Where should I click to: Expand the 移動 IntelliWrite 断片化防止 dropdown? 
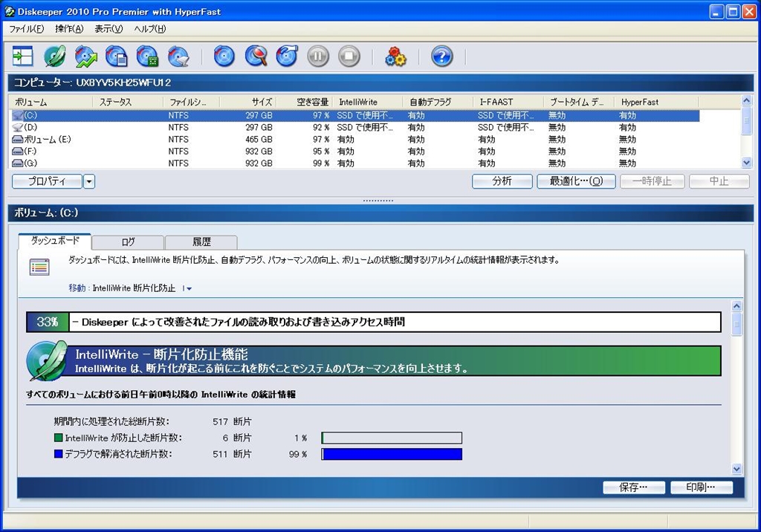[187, 288]
